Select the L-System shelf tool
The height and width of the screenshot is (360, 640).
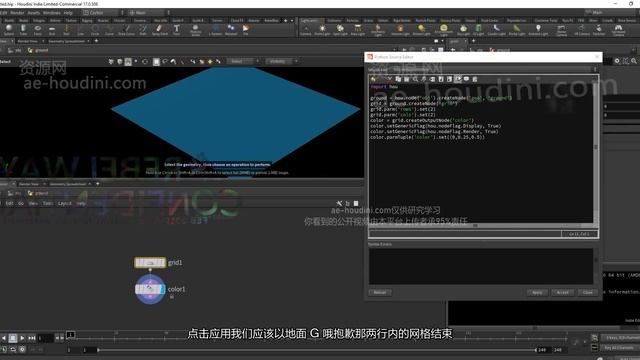[x=216, y=30]
